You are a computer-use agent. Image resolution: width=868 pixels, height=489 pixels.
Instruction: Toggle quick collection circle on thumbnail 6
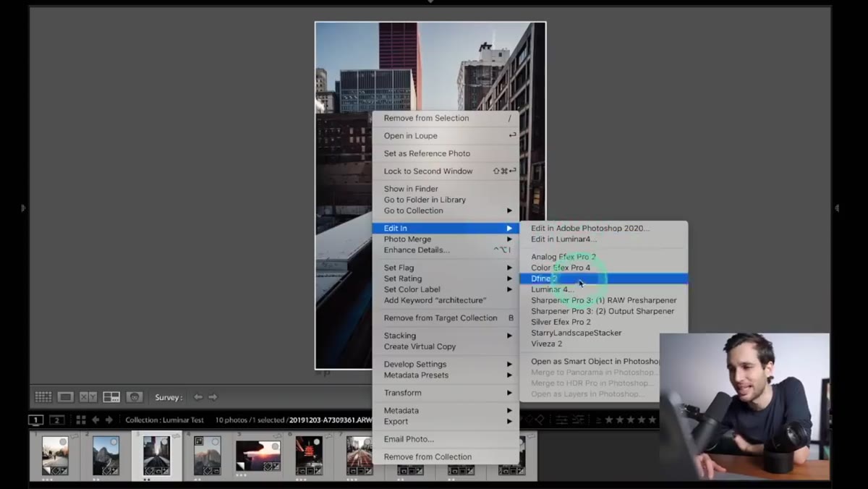[318, 441]
